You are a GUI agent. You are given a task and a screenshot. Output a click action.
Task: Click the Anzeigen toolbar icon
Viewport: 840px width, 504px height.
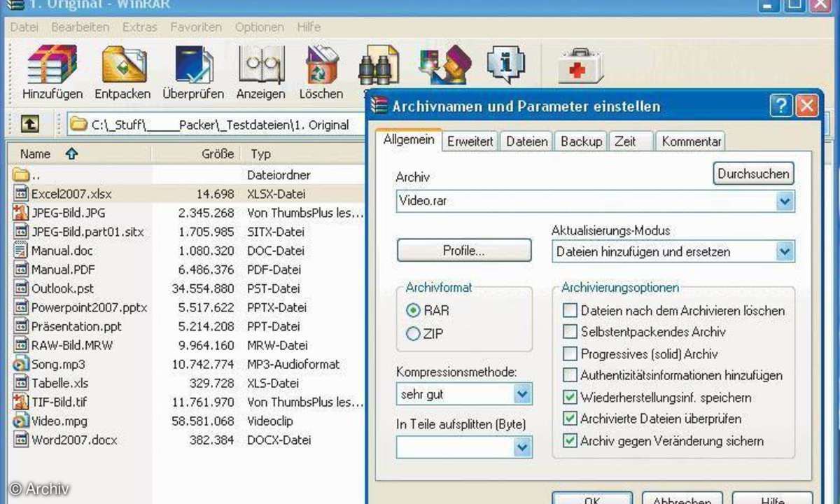tap(261, 64)
